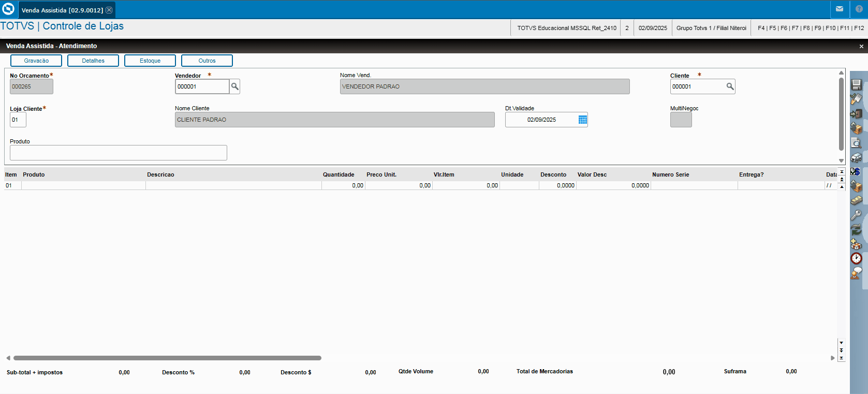Jump to last grid row arrow
Viewport: 868px width, 394px height.
coord(841,358)
